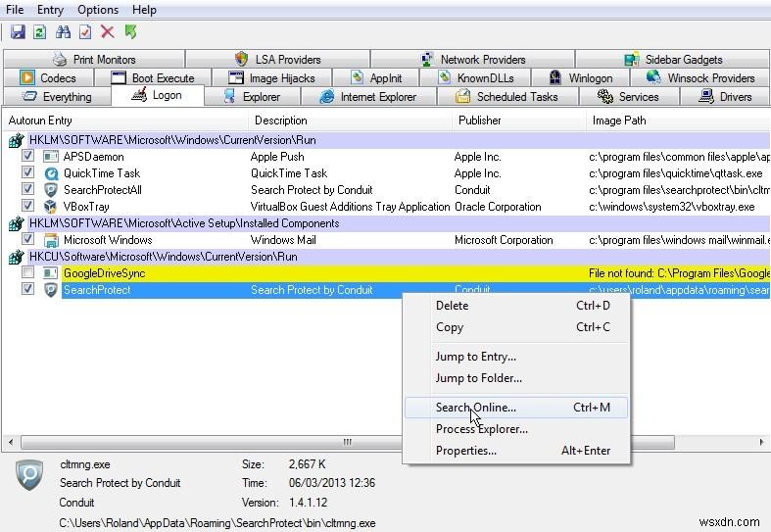Click the QuickTime Task entry icon
This screenshot has height=532, width=771.
click(51, 173)
